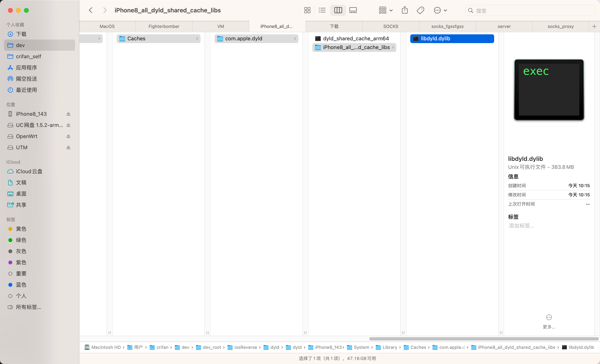
Task: Switch to gallery view
Action: 353,10
